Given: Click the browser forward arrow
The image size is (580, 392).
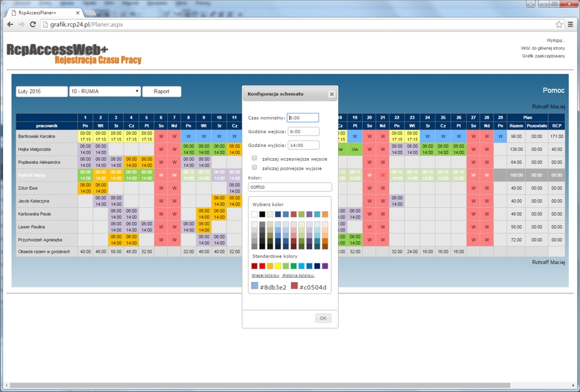Looking at the screenshot, I should (x=21, y=24).
